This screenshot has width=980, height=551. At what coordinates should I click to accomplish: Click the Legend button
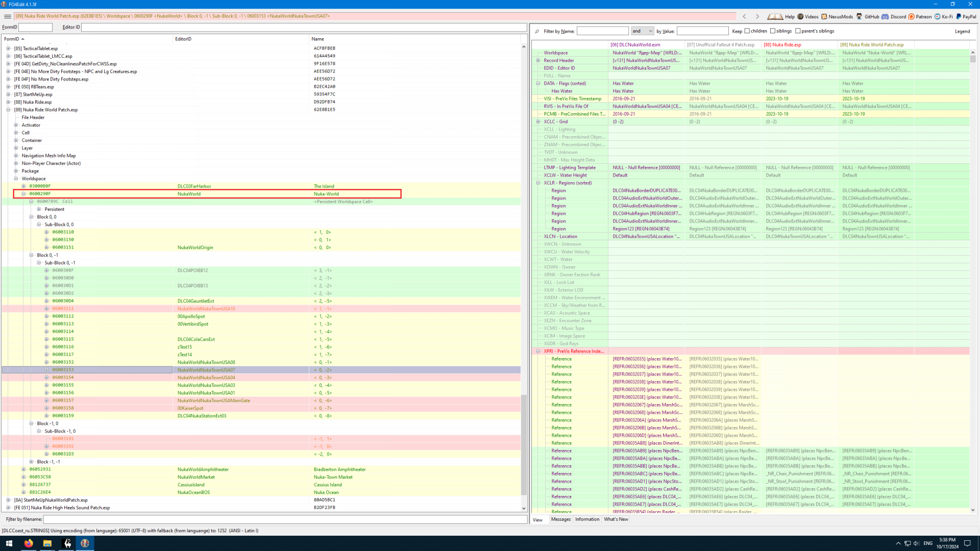point(962,31)
